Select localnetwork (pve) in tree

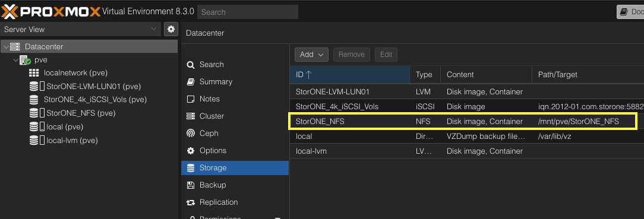(89, 73)
